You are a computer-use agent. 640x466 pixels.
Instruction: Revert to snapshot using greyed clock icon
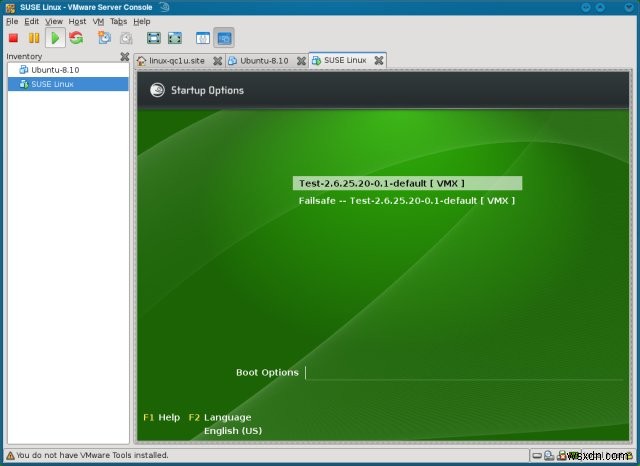[126, 38]
